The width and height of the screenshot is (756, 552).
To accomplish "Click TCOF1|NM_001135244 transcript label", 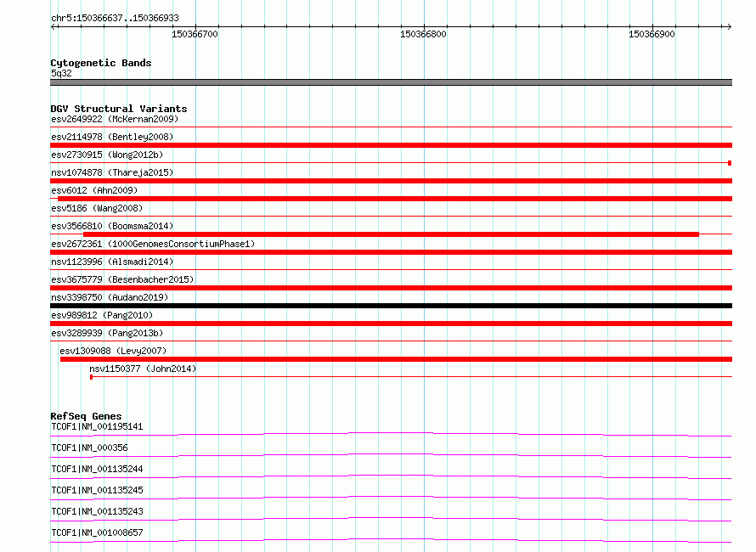I will pos(97,469).
